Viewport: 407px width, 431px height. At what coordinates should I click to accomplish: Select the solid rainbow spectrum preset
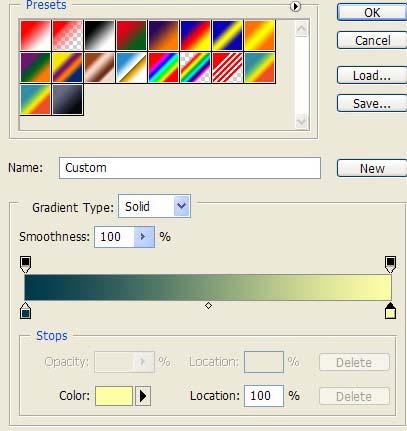pos(163,68)
